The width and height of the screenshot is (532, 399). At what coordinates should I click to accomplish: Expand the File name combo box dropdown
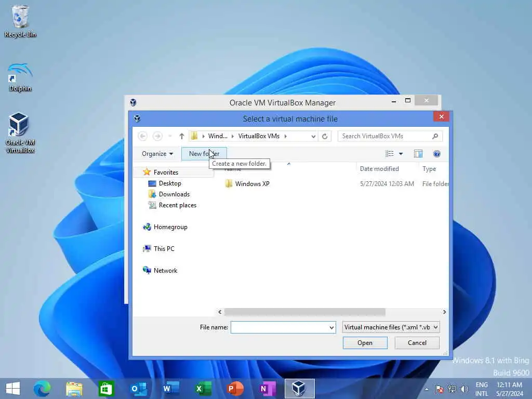pyautogui.click(x=331, y=327)
